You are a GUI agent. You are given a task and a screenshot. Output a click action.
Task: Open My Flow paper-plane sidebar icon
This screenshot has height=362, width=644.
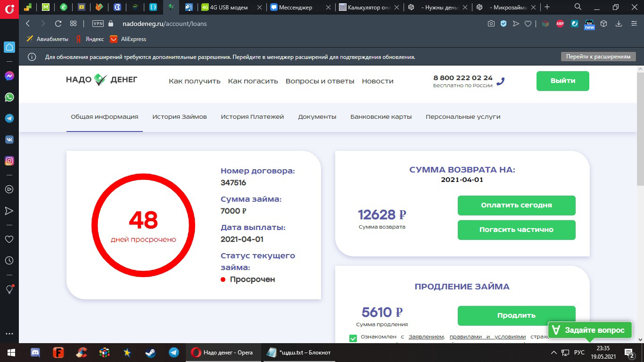pos(9,211)
